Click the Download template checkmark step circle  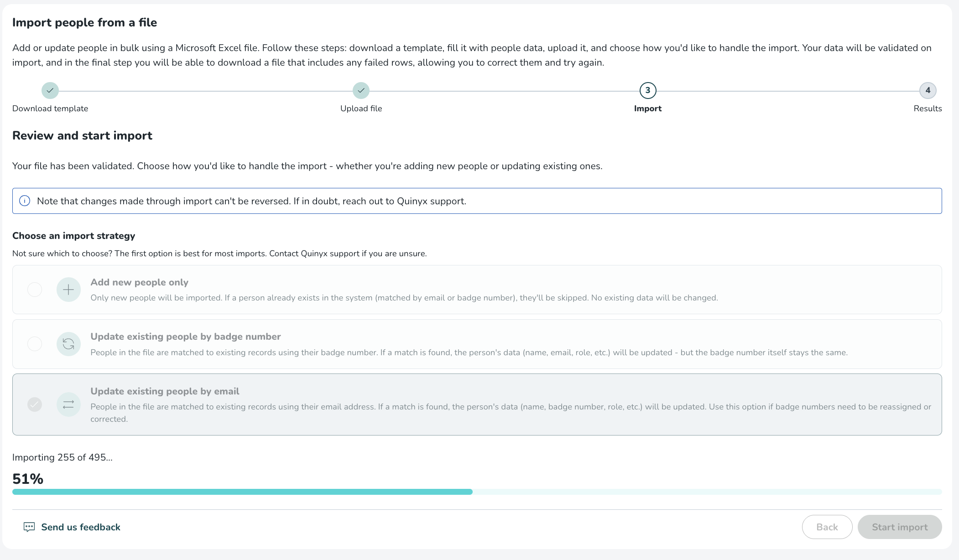point(50,90)
